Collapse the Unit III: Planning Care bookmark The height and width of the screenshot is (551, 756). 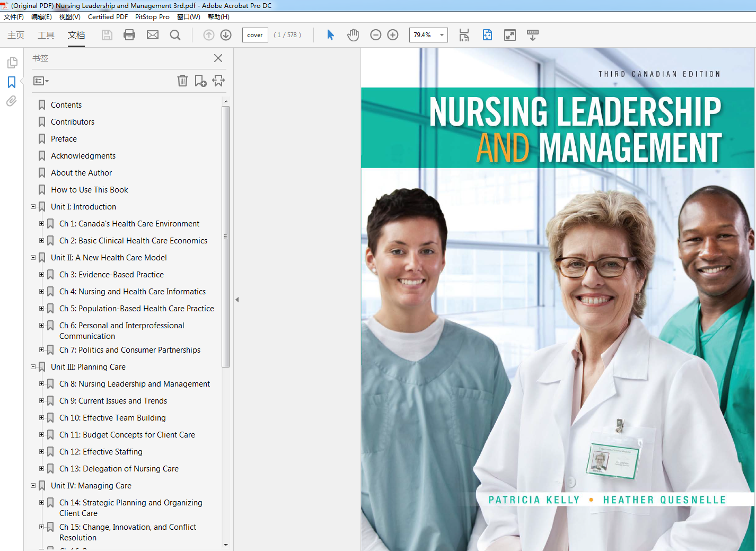(x=33, y=367)
